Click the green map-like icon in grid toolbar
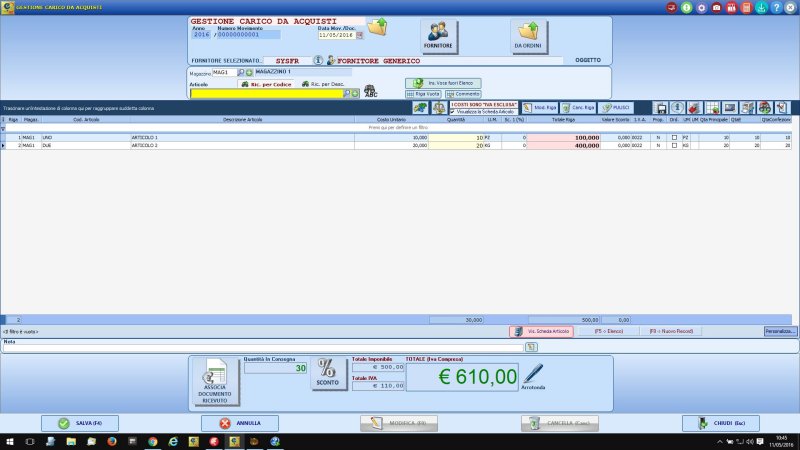Viewport: 800px width, 450px height. coord(420,108)
